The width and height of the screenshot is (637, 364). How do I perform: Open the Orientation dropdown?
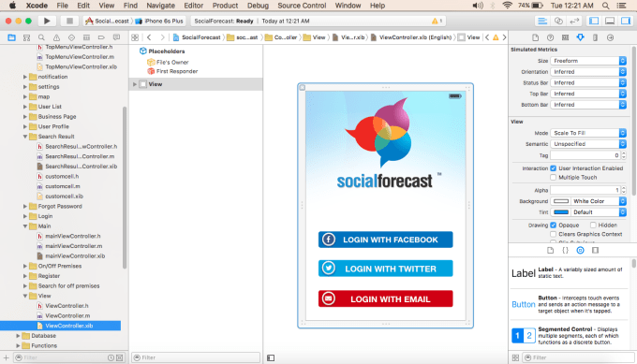click(588, 71)
